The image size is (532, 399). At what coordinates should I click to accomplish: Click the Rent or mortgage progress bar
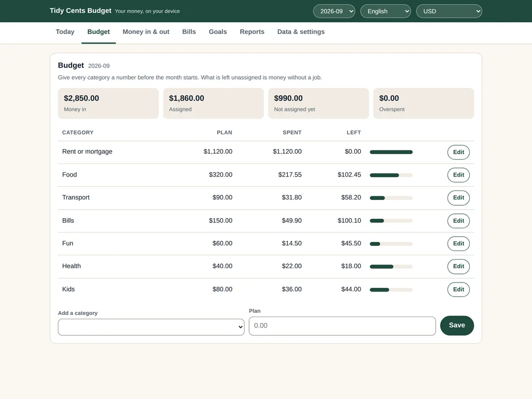click(391, 152)
